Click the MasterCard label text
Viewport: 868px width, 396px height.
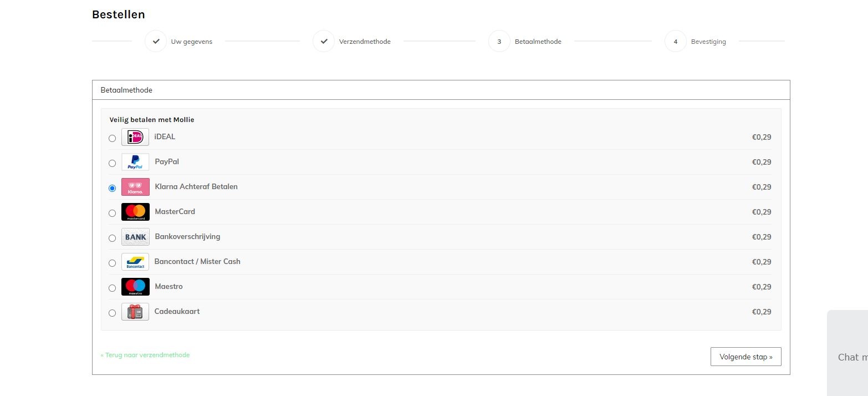(175, 211)
